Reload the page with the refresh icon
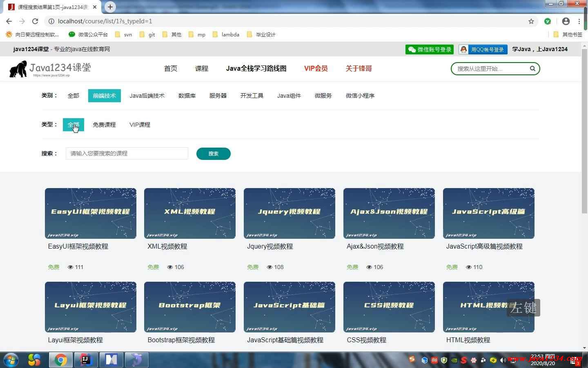Viewport: 588px width, 368px height. click(x=35, y=21)
